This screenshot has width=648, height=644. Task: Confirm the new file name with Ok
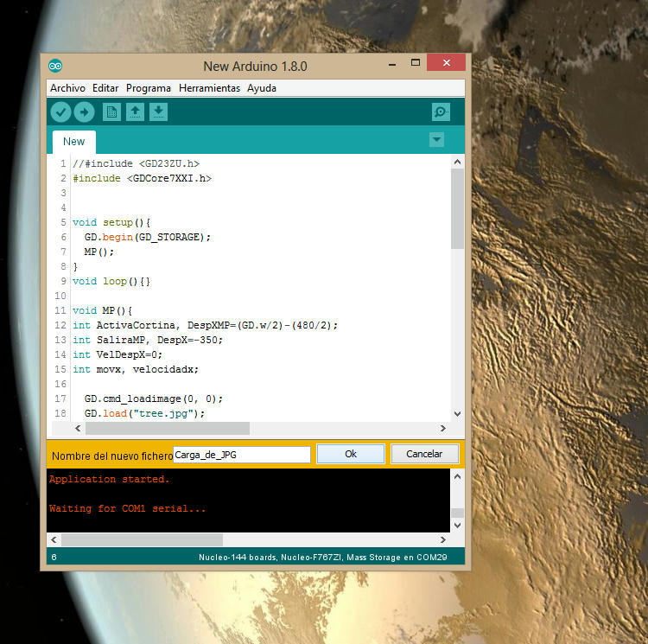(351, 454)
